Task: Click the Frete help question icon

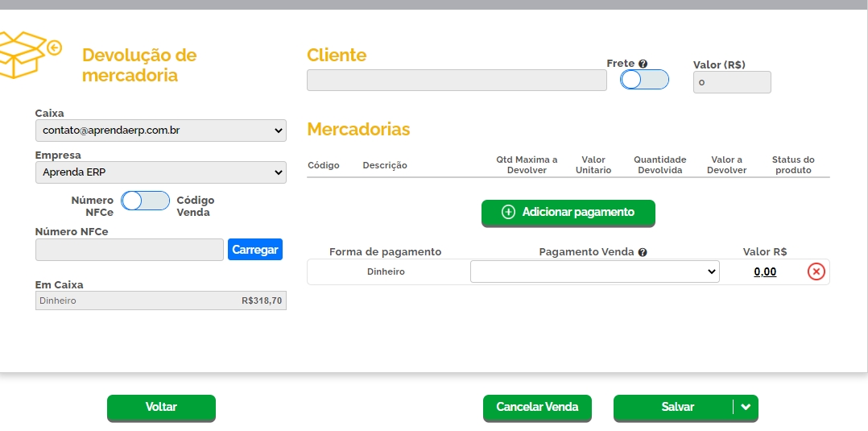Action: coord(643,64)
